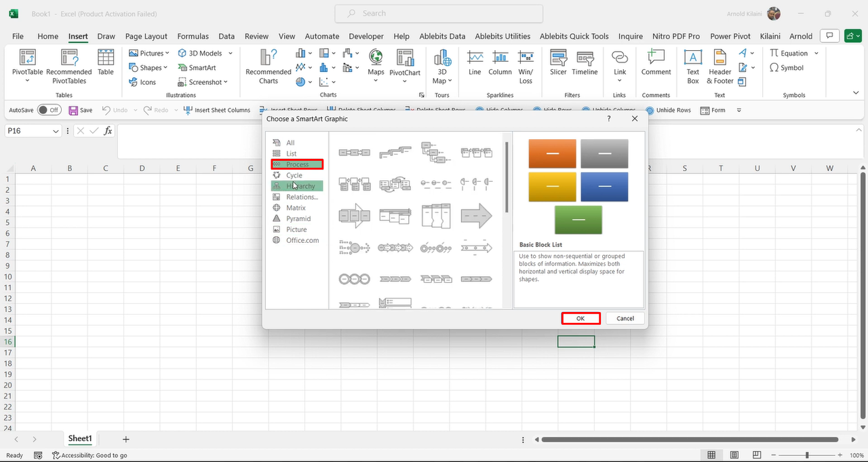Click Unhide Rows in quick access toolbar
The height and width of the screenshot is (462, 868).
point(668,110)
